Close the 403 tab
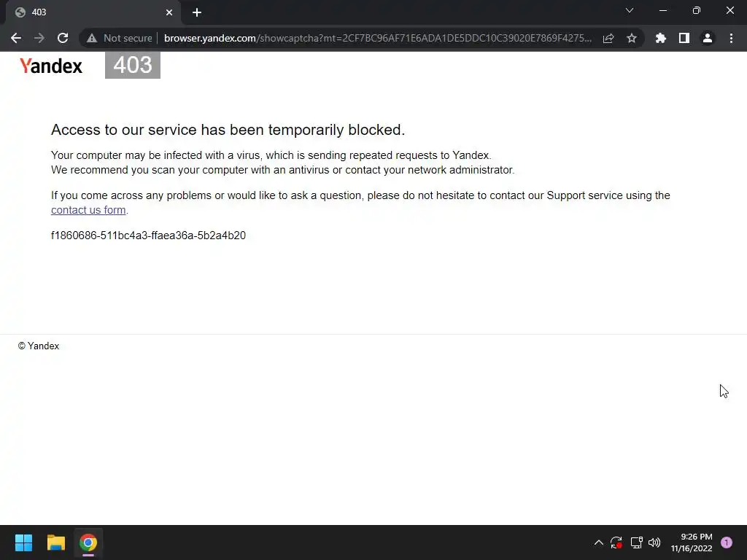 coord(169,12)
